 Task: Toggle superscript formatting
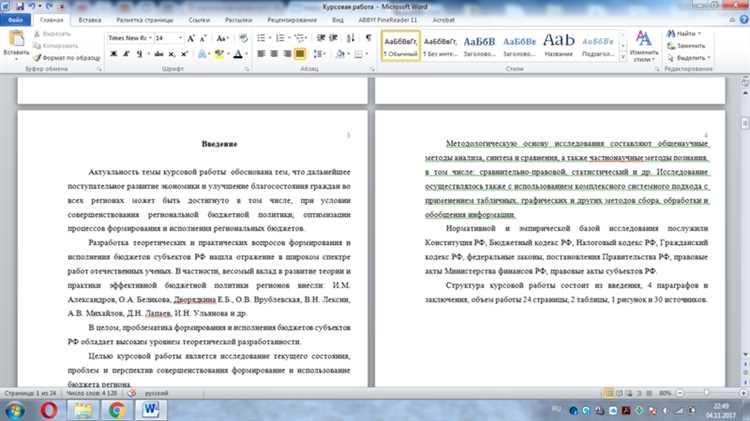click(x=184, y=54)
